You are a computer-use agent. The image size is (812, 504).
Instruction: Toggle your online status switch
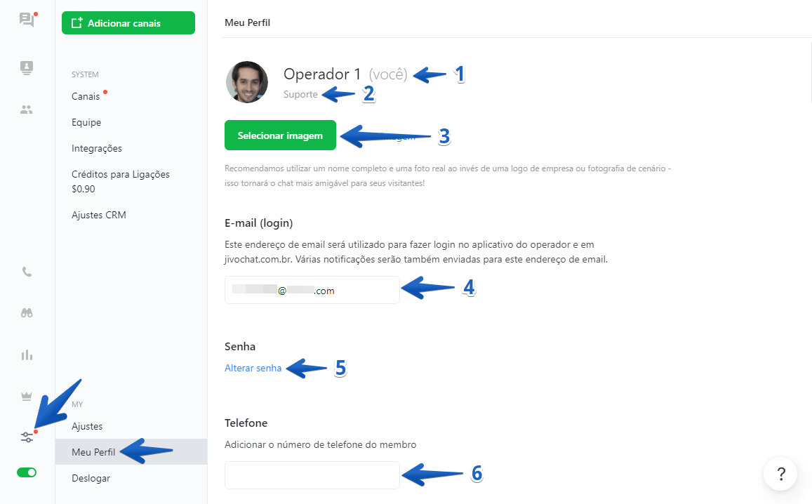point(26,472)
